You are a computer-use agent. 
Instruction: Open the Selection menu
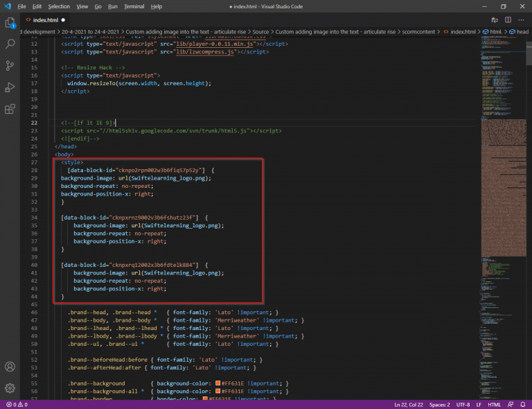coord(59,6)
